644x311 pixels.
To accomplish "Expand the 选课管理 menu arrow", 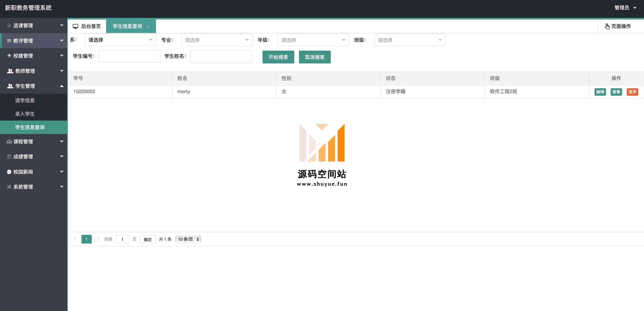I will pos(62,26).
